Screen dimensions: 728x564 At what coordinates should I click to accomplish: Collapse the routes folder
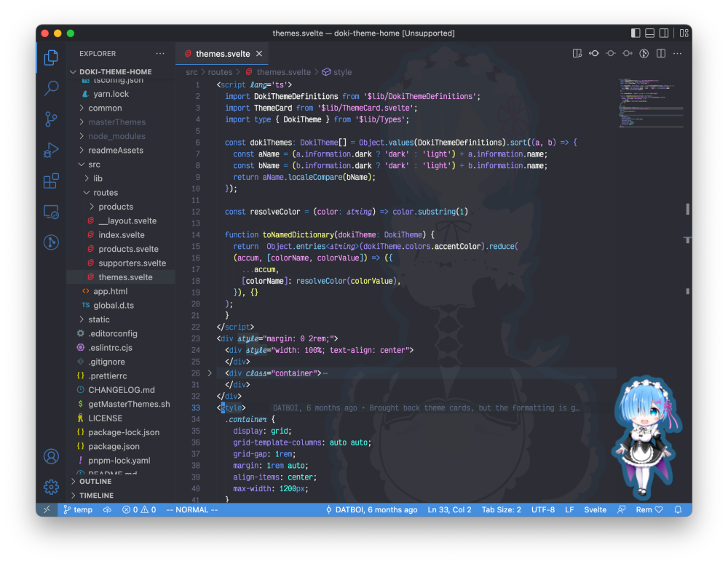(x=121, y=193)
